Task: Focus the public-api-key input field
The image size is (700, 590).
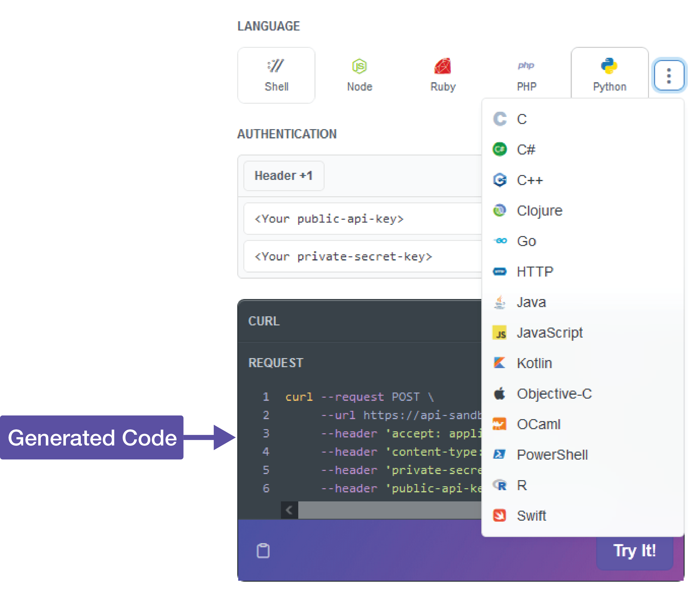Action: 361,219
